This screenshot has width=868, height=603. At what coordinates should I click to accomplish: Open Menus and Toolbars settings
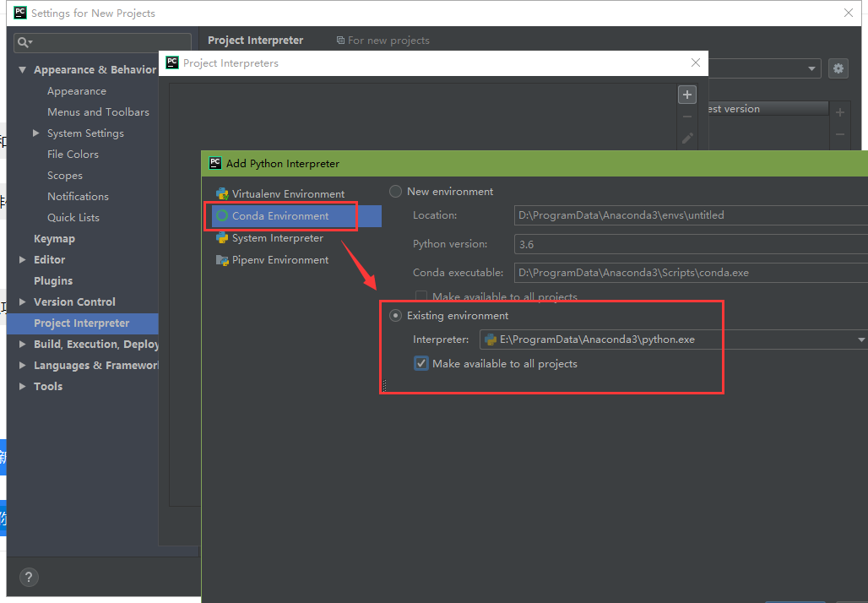point(98,111)
